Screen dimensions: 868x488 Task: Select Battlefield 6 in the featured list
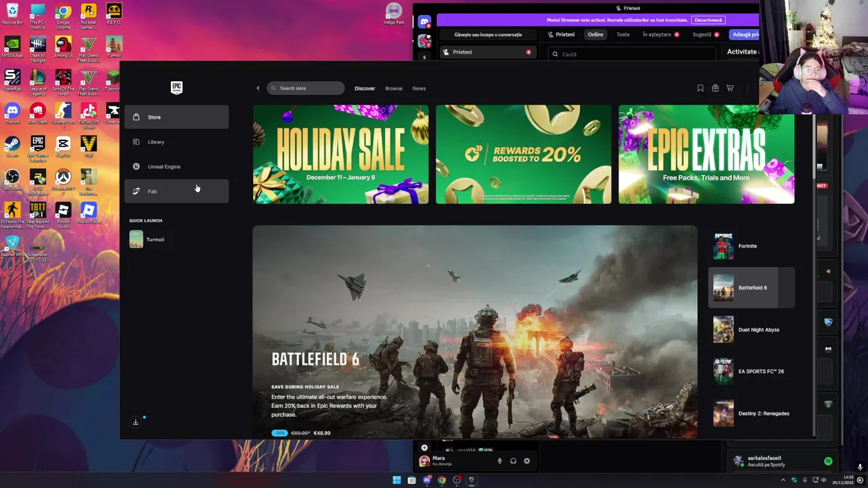[x=751, y=288]
